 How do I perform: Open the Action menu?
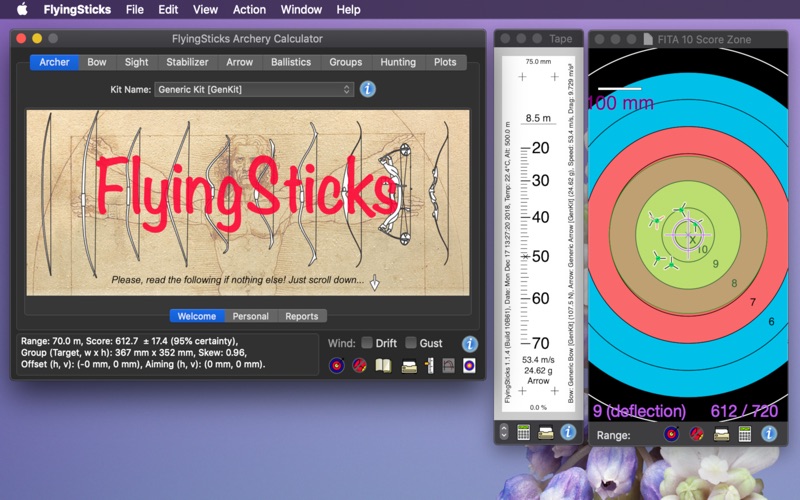(x=249, y=10)
